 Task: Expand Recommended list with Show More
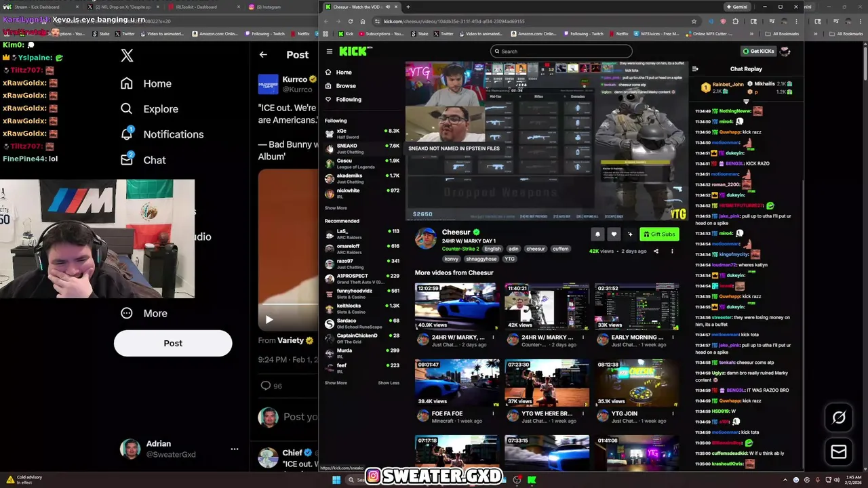[x=336, y=383]
